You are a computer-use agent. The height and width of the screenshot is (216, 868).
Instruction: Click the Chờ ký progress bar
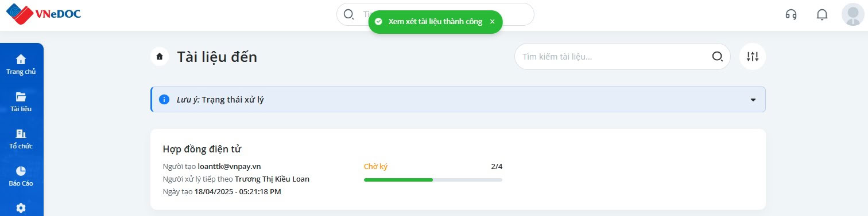[433, 180]
